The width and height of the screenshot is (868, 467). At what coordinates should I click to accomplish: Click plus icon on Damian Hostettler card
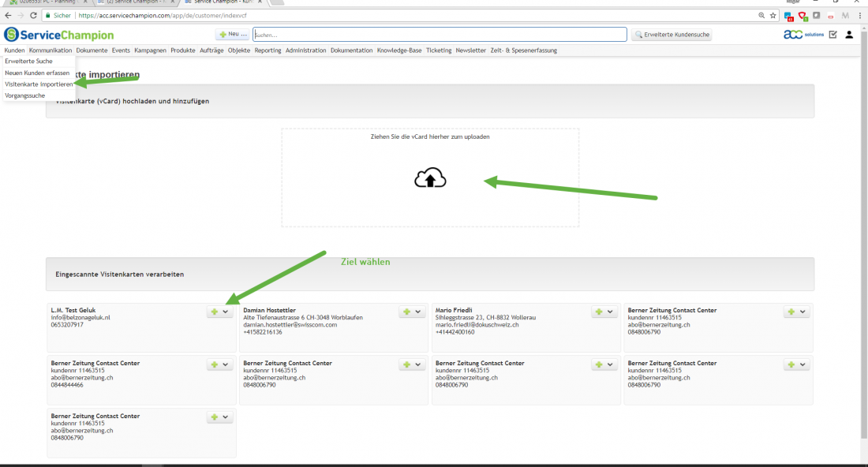coord(407,312)
